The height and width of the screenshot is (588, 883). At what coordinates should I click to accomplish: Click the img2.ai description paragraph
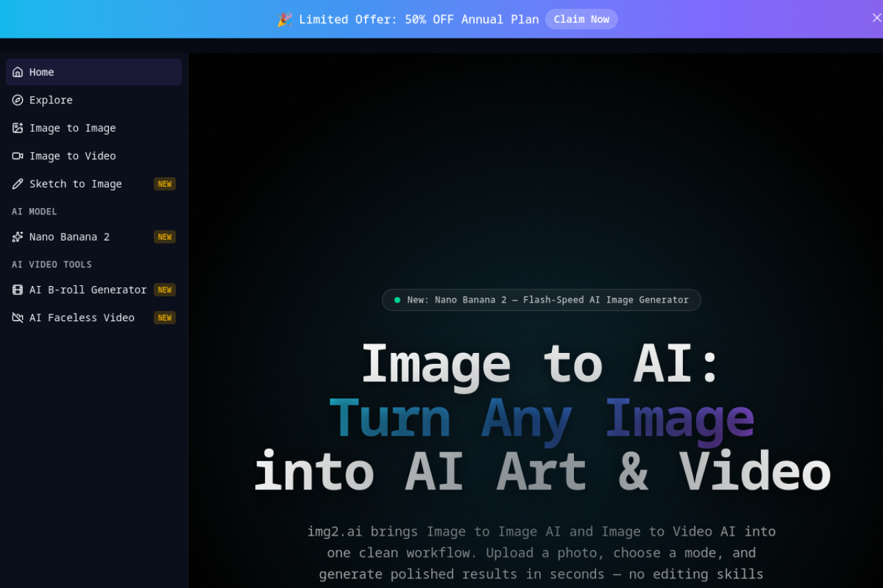pos(542,553)
